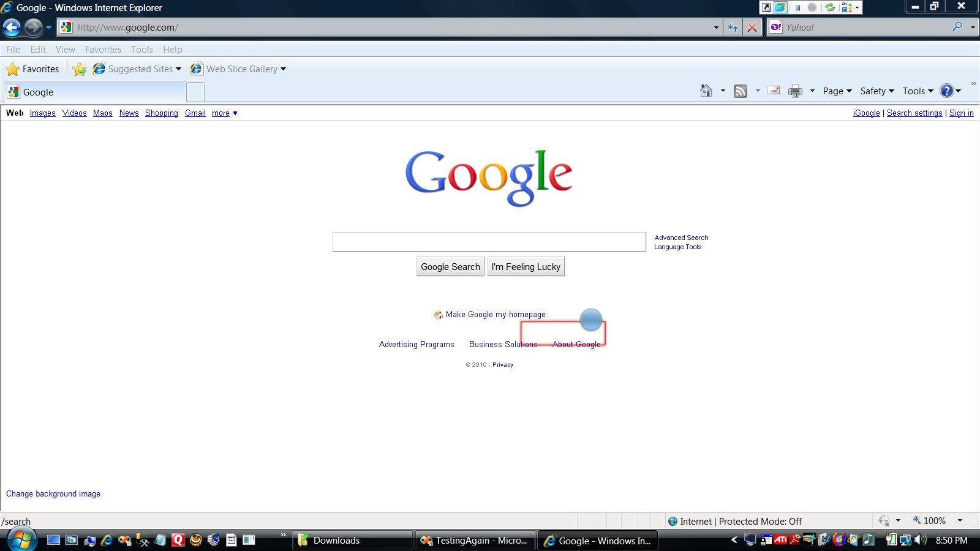Open the Maps link
This screenshot has height=551, width=980.
(103, 113)
